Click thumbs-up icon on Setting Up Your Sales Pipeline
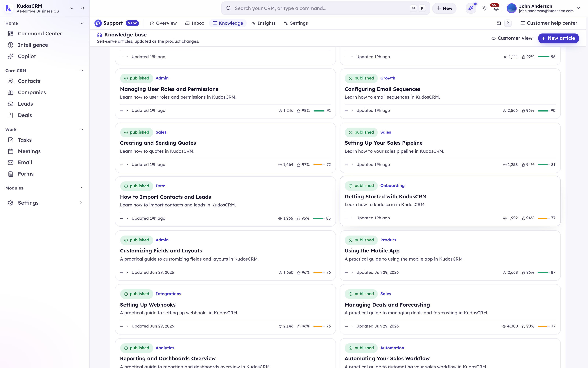This screenshot has height=368, width=588. (x=523, y=165)
